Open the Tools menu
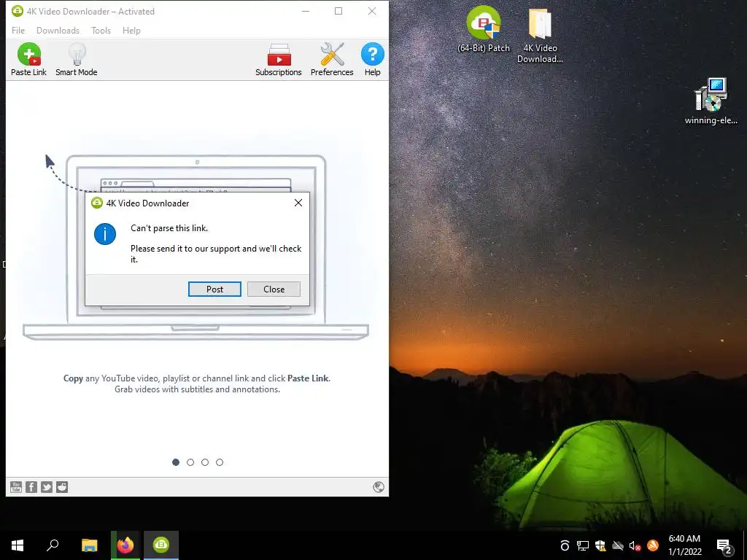 (x=101, y=31)
